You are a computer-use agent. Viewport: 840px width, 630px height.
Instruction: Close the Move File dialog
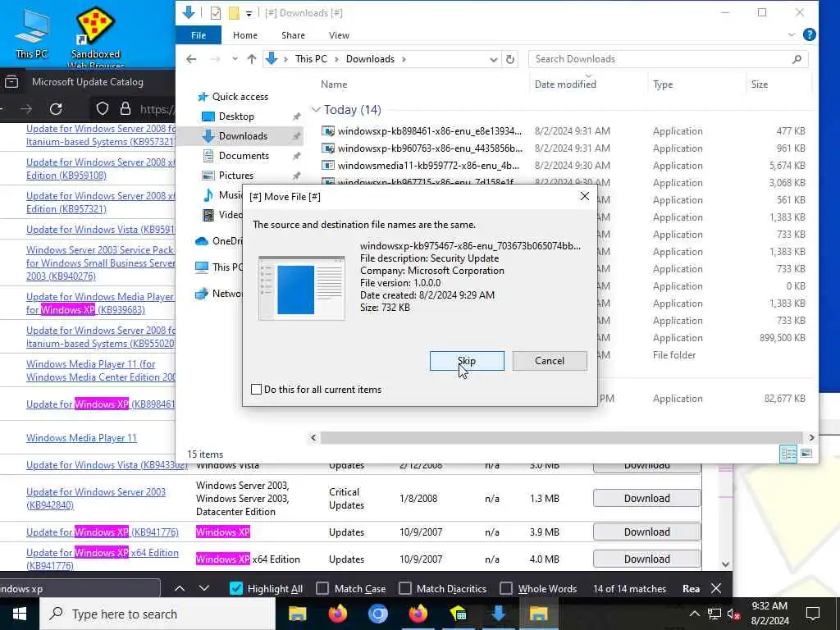click(584, 196)
